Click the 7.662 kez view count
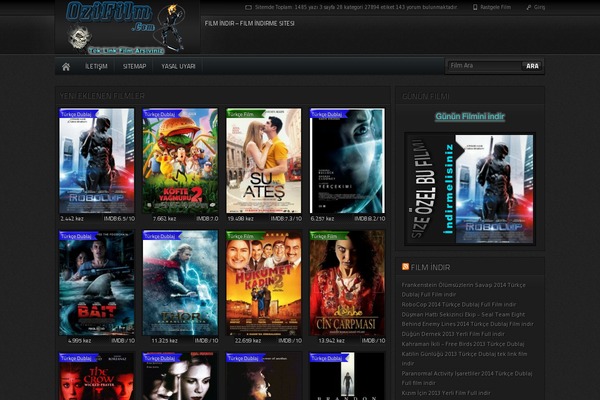The height and width of the screenshot is (400, 600). click(x=165, y=219)
